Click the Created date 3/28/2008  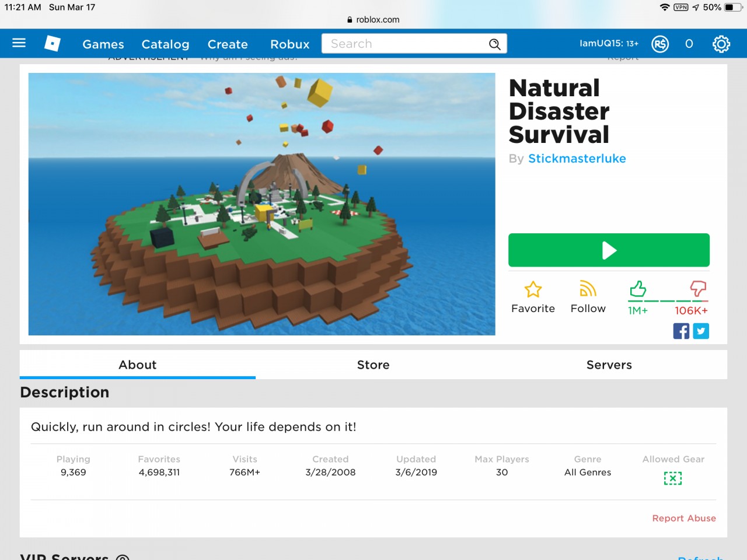[x=330, y=473]
